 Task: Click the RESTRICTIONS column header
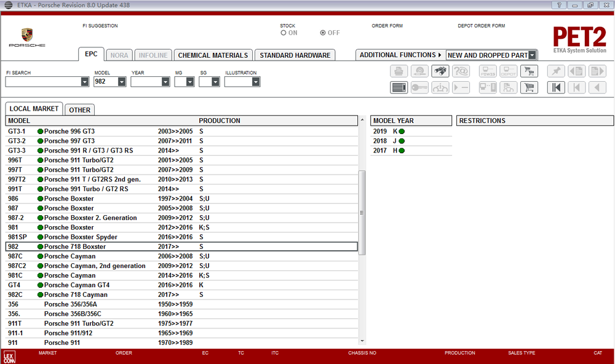(x=535, y=121)
